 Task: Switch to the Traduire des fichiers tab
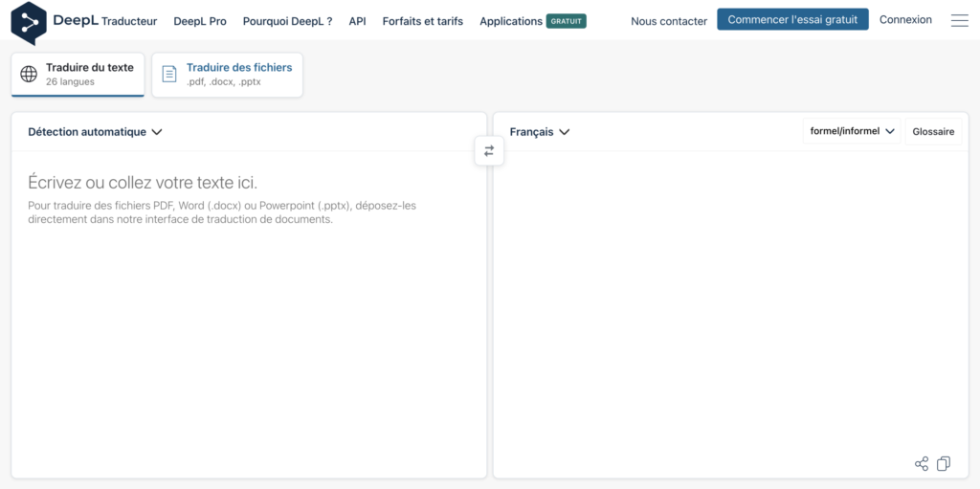pos(228,75)
